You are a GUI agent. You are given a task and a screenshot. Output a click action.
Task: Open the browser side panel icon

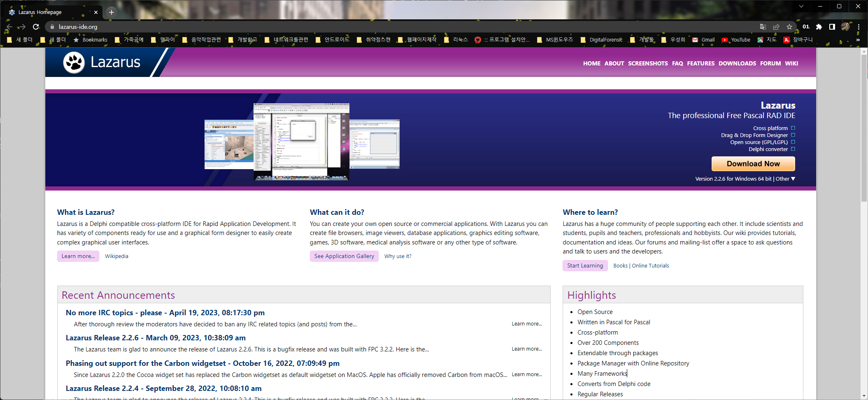click(x=832, y=27)
